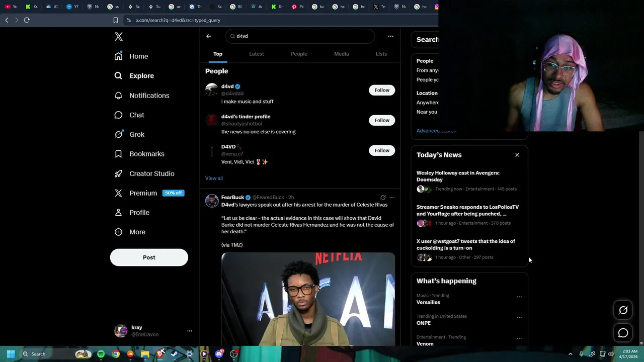Open OBS Studio from the taskbar
This screenshot has width=644, height=362.
click(233, 354)
